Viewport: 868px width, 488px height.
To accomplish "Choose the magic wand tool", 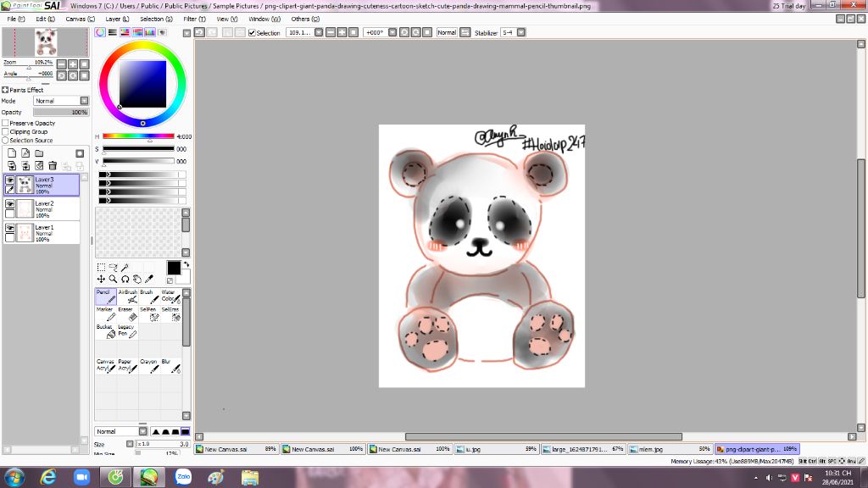I will point(125,267).
